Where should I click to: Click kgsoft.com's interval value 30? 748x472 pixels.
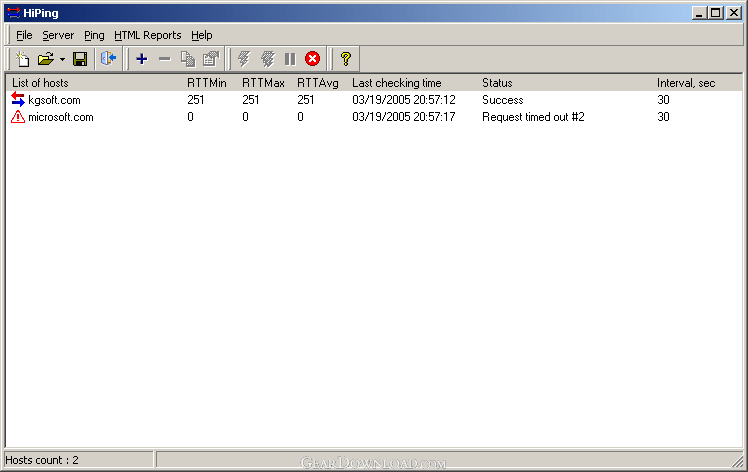point(663,100)
